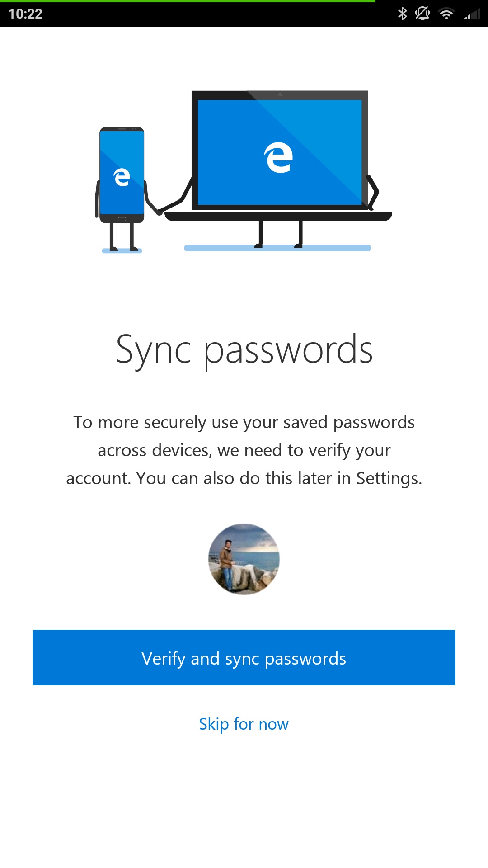Tap the joined hands between phone and laptop
Image resolution: width=488 pixels, height=868 pixels.
pos(159,212)
